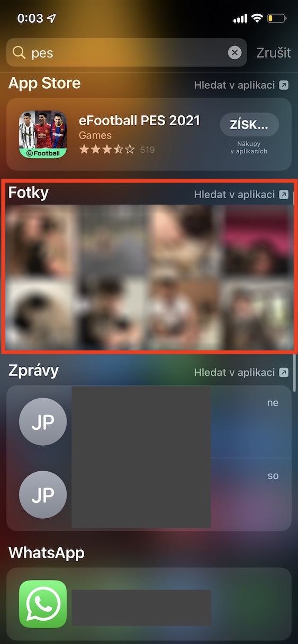Open the pink-toned photo in top row
This screenshot has height=644, width=298.
coord(257,241)
